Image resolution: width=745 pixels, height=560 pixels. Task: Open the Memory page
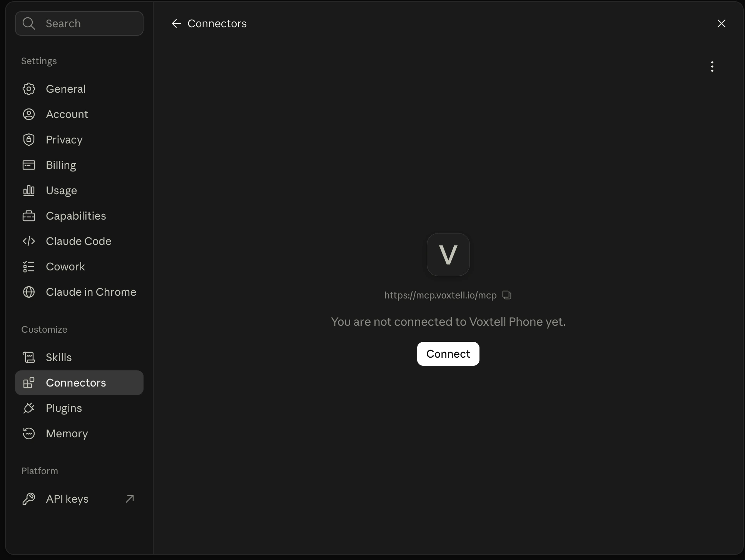pos(79,433)
